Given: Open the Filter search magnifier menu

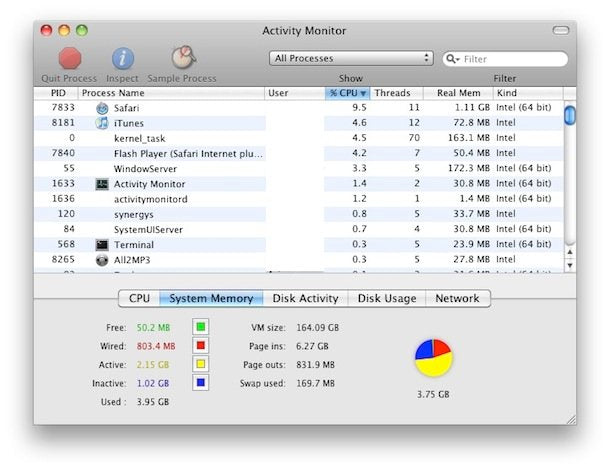Looking at the screenshot, I should (453, 59).
